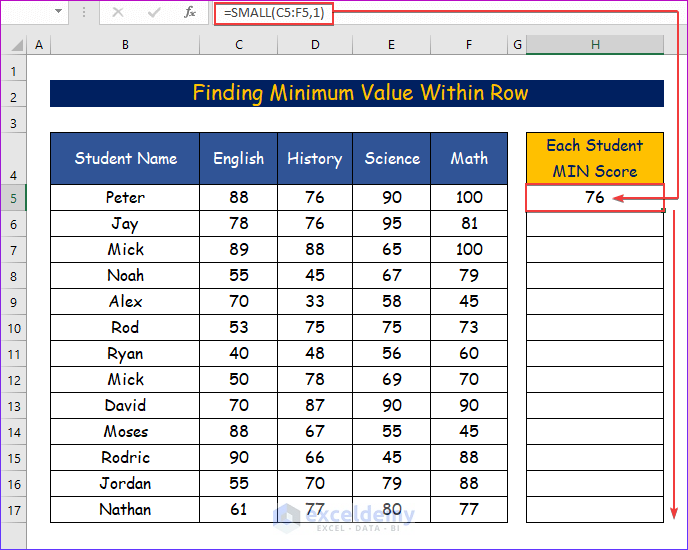The height and width of the screenshot is (550, 688).
Task: Click the 'Science' header cell
Action: 391,158
